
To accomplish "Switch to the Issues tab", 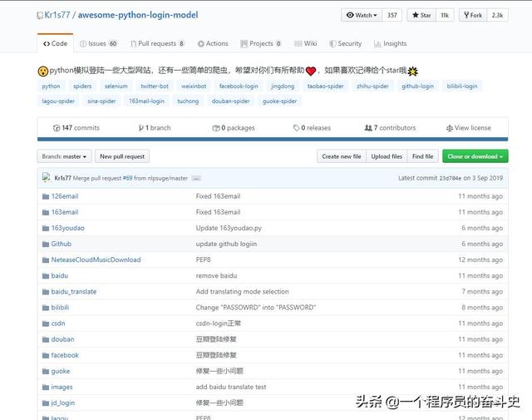I will 98,43.
